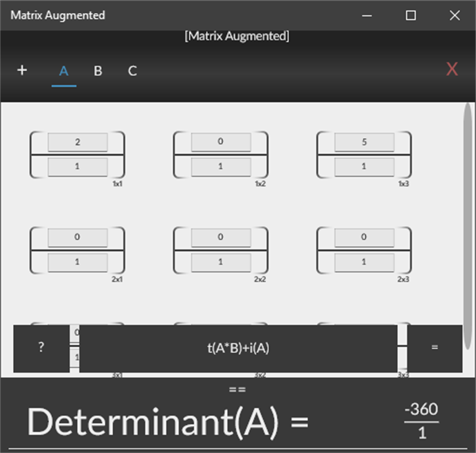Image resolution: width=476 pixels, height=453 pixels.
Task: Select the active matrix A tab
Action: pyautogui.click(x=63, y=71)
